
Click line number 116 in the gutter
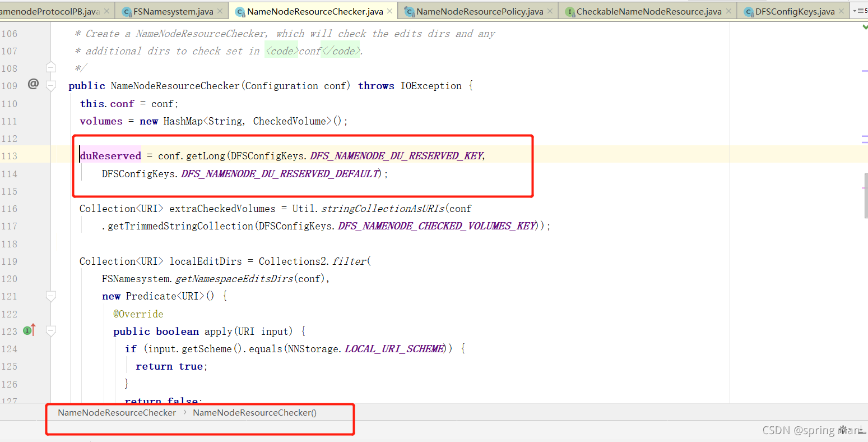point(9,209)
